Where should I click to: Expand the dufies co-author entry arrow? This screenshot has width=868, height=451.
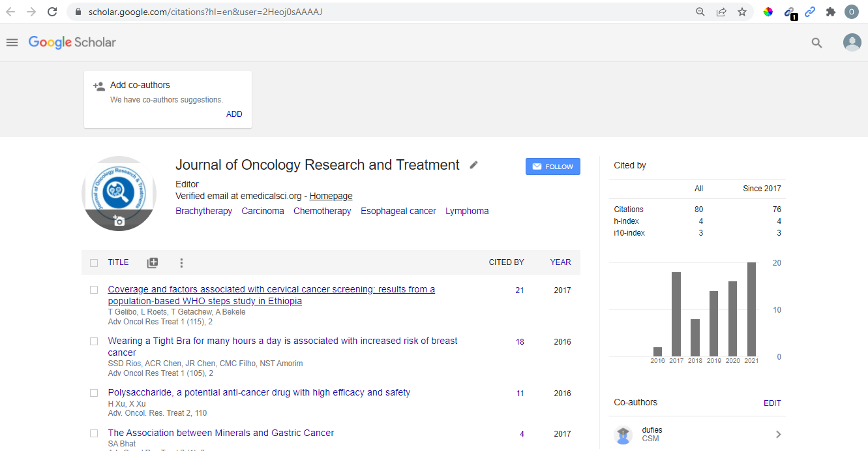tap(778, 434)
